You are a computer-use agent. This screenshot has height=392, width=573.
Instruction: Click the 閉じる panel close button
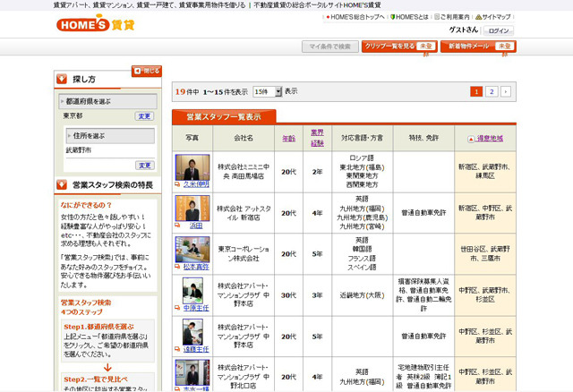pos(147,70)
